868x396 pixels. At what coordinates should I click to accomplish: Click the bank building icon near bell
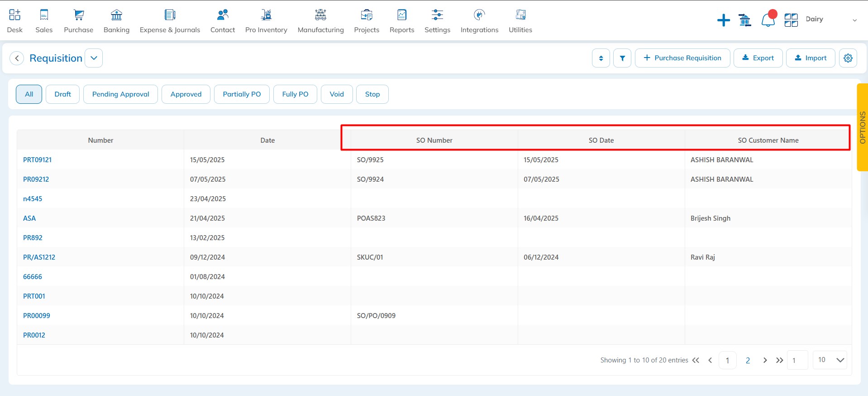coord(745,20)
